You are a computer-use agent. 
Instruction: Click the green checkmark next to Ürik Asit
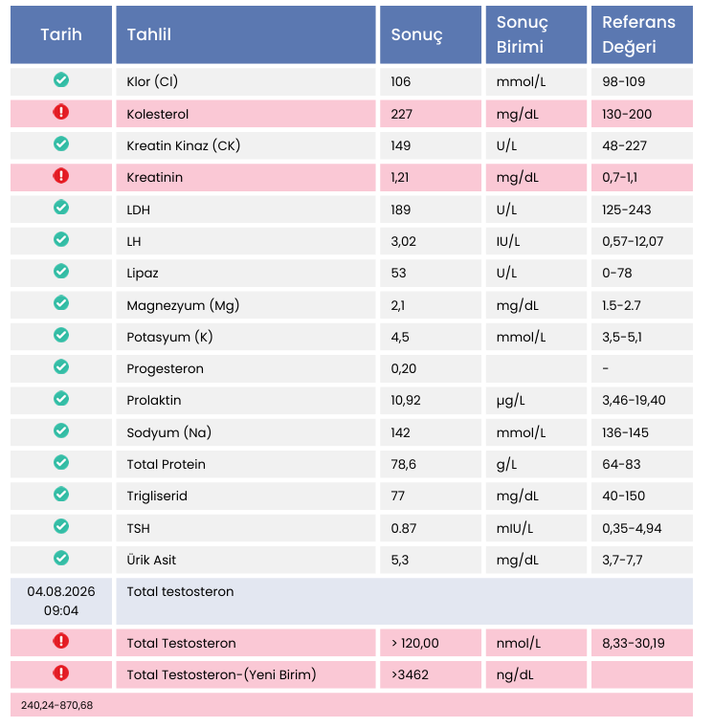[61, 559]
